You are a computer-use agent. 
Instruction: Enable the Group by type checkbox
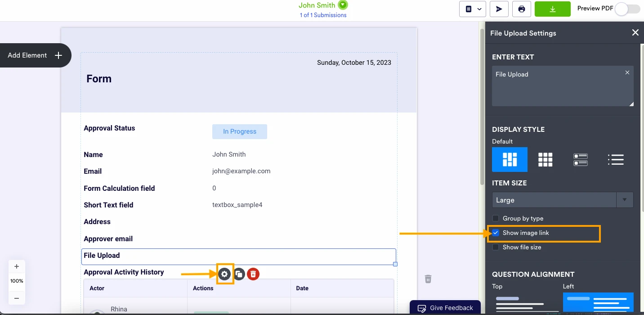(496, 218)
